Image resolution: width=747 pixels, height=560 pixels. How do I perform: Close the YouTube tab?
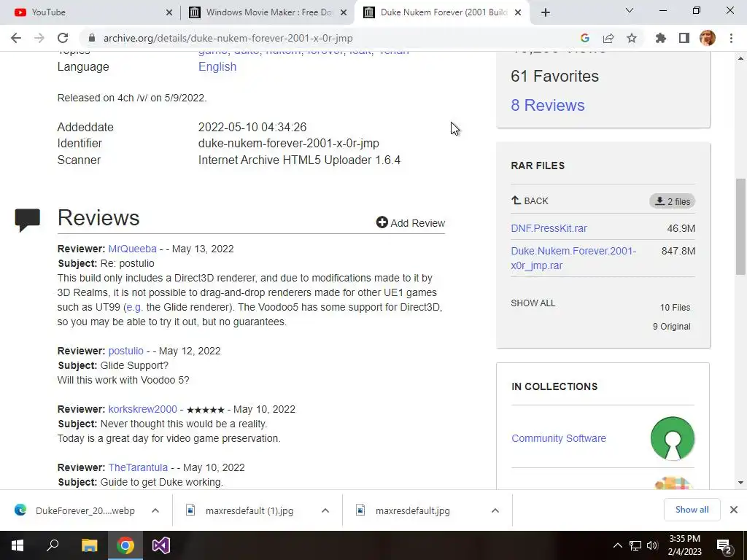169,12
